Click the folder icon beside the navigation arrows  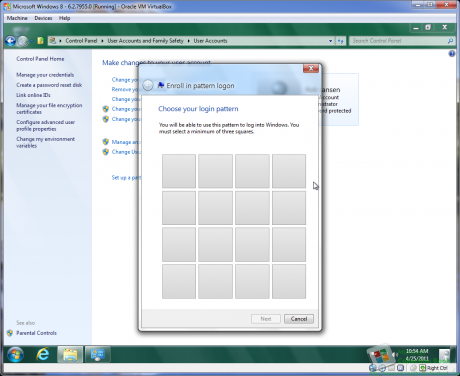pos(40,41)
